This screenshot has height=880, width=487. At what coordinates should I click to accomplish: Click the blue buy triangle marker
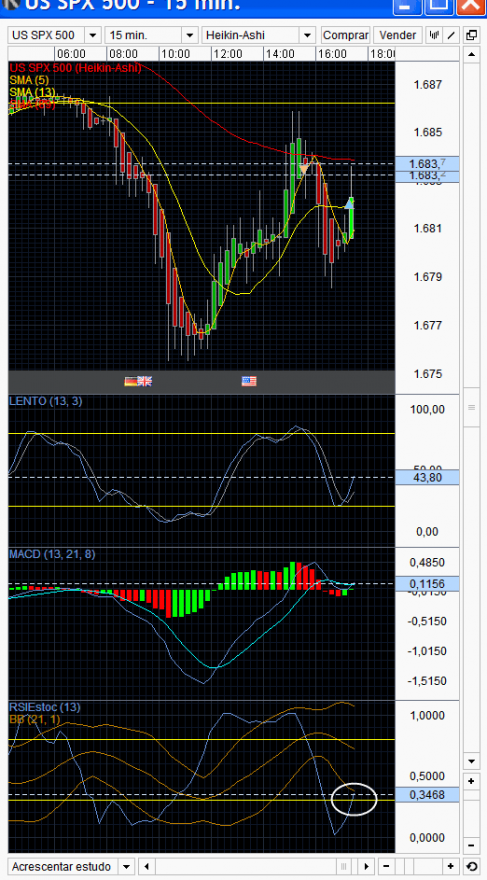point(349,203)
